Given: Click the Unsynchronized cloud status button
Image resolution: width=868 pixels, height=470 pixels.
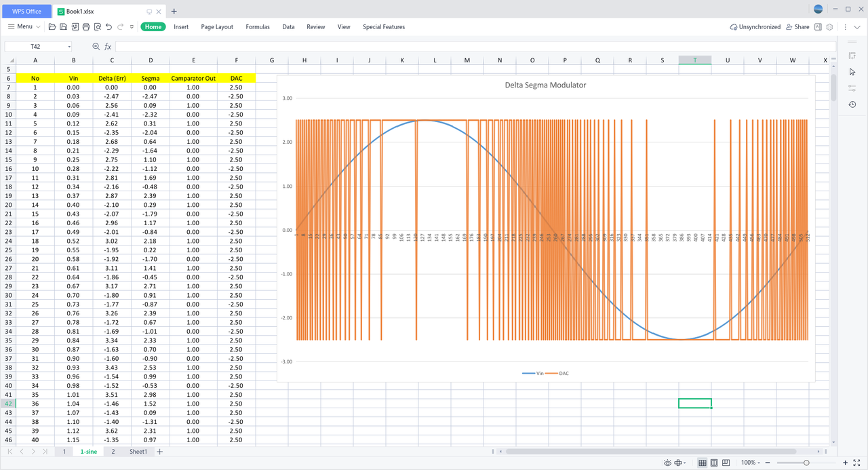Looking at the screenshot, I should (x=755, y=27).
